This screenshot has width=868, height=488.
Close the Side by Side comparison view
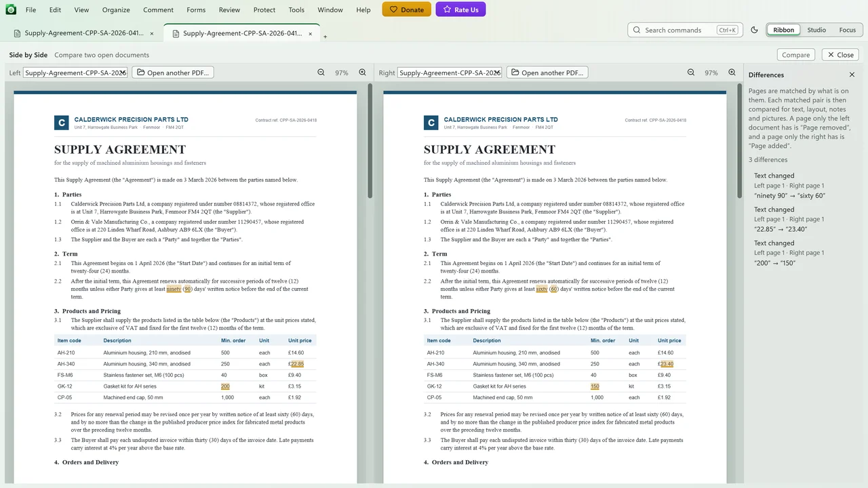840,55
